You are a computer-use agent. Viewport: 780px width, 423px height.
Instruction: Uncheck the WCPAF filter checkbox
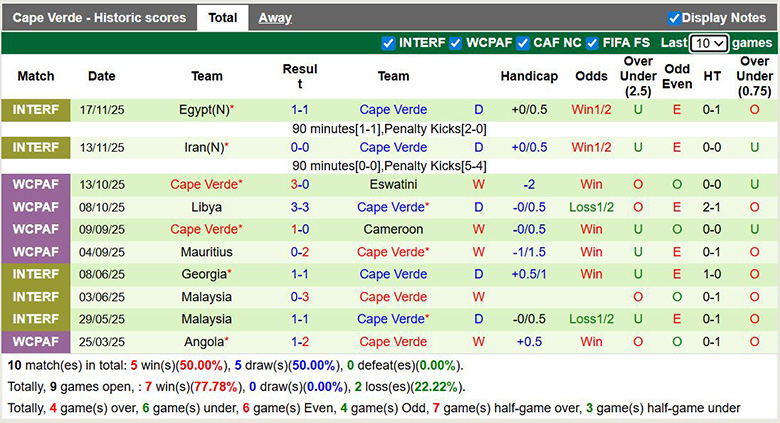tap(455, 43)
